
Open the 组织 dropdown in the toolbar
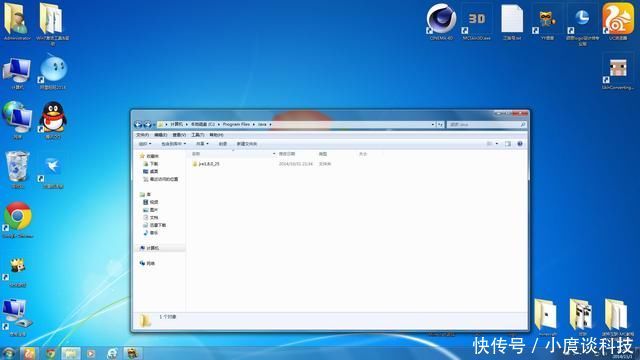tap(145, 144)
